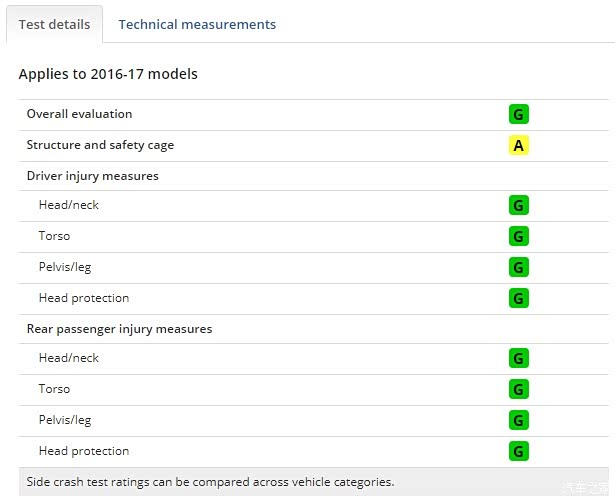Click the driver Head/neck G rating icon
Viewport: 615px width, 499px height.
click(518, 206)
